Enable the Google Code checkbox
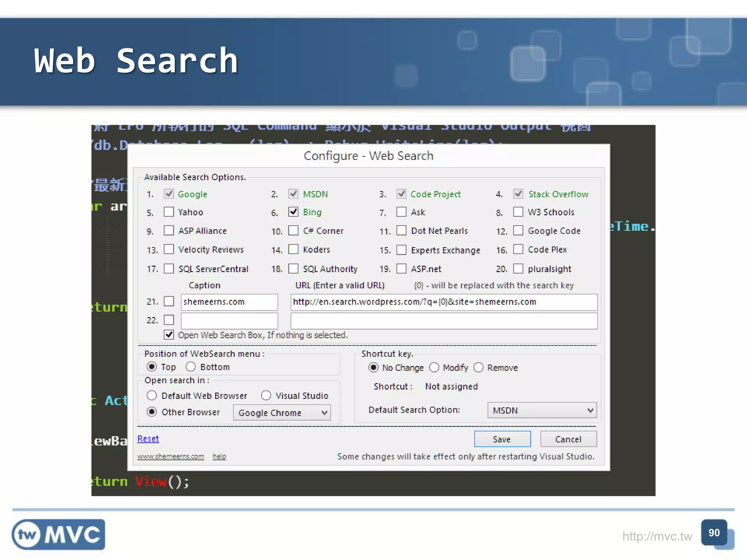The image size is (747, 560). (x=518, y=230)
